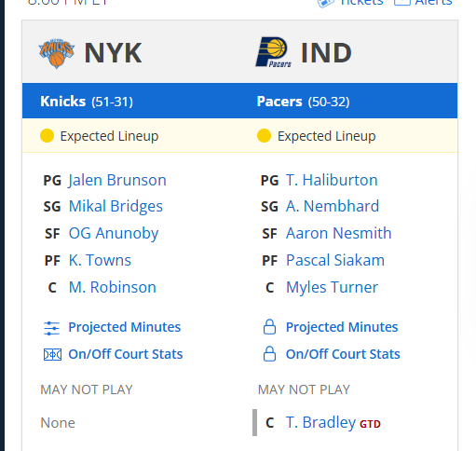Open T. Haliburton player link
This screenshot has width=476, height=451.
pos(332,180)
